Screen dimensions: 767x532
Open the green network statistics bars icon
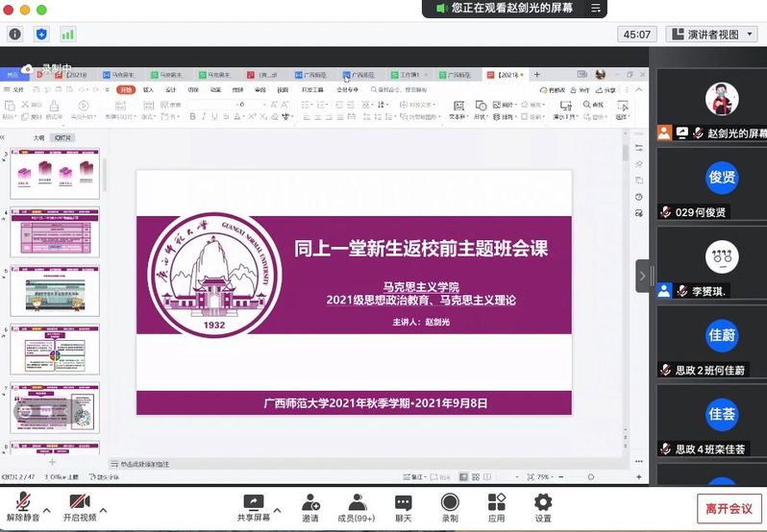coord(67,35)
